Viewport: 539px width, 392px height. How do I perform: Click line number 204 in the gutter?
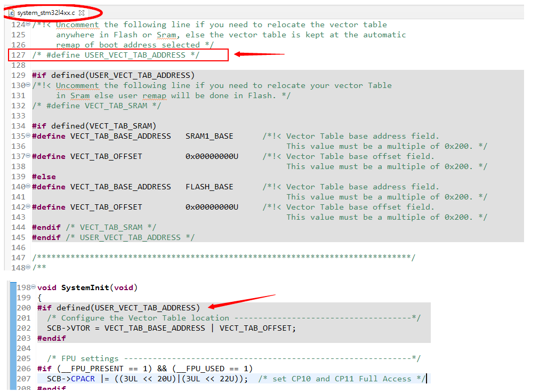click(23, 348)
